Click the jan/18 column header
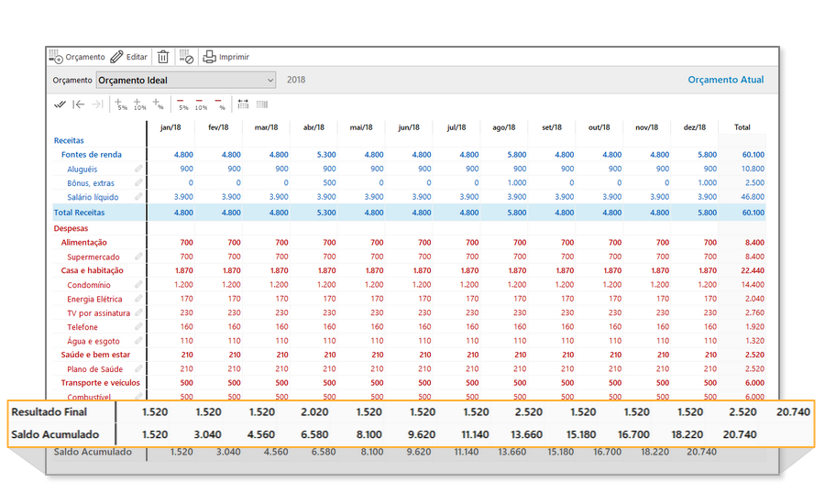Image resolution: width=825 pixels, height=504 pixels. pyautogui.click(x=170, y=127)
